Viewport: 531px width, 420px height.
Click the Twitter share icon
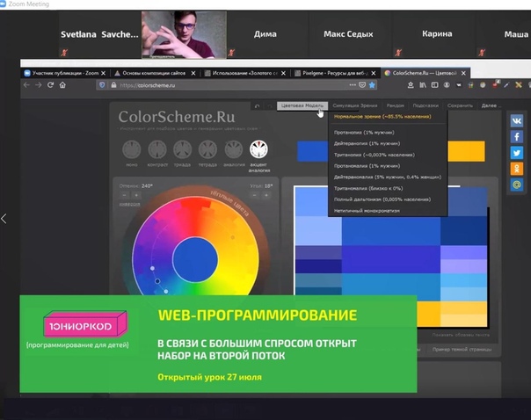pos(516,153)
